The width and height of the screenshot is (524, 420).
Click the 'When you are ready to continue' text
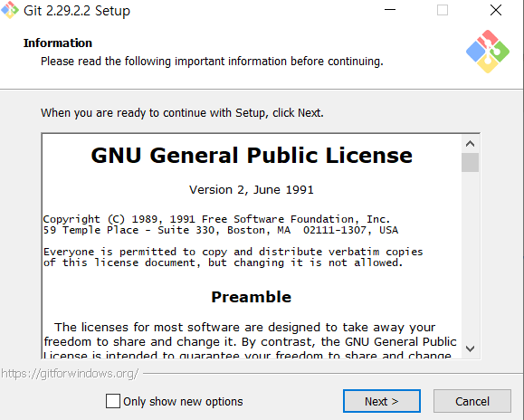[182, 113]
